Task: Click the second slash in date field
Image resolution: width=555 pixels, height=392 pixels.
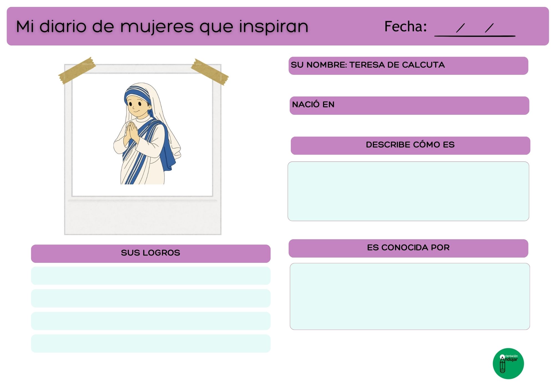Action: click(x=489, y=28)
